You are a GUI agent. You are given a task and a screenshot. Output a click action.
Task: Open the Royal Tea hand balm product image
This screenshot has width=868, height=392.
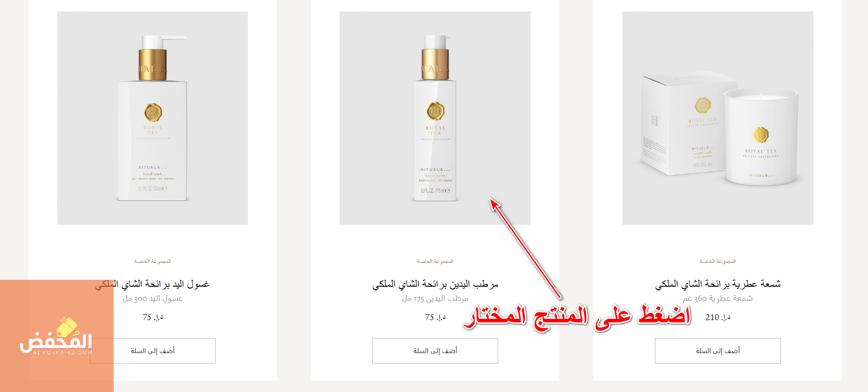tap(435, 118)
